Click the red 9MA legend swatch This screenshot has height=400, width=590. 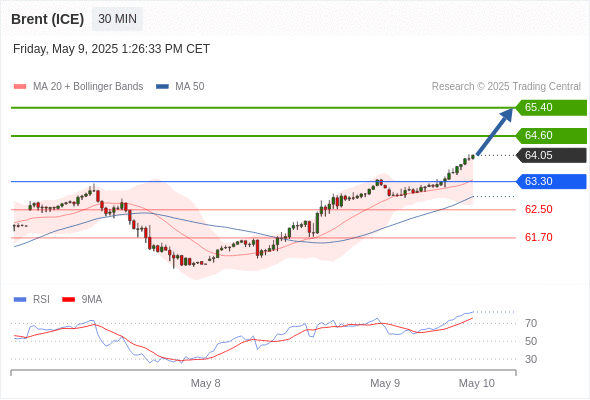[68, 300]
